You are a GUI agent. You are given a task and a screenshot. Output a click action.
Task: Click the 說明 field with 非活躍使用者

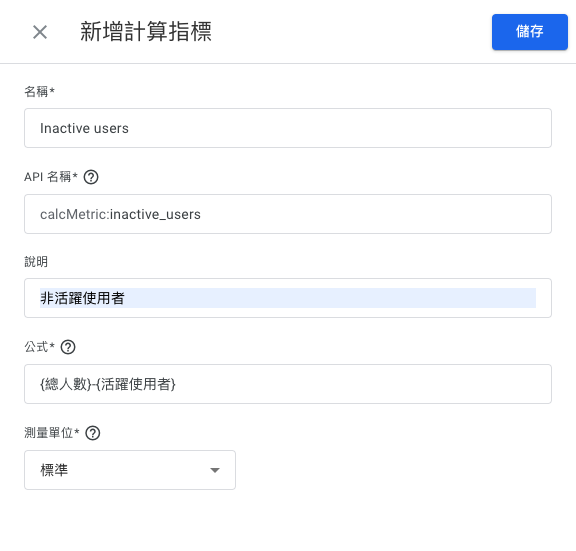click(x=288, y=298)
